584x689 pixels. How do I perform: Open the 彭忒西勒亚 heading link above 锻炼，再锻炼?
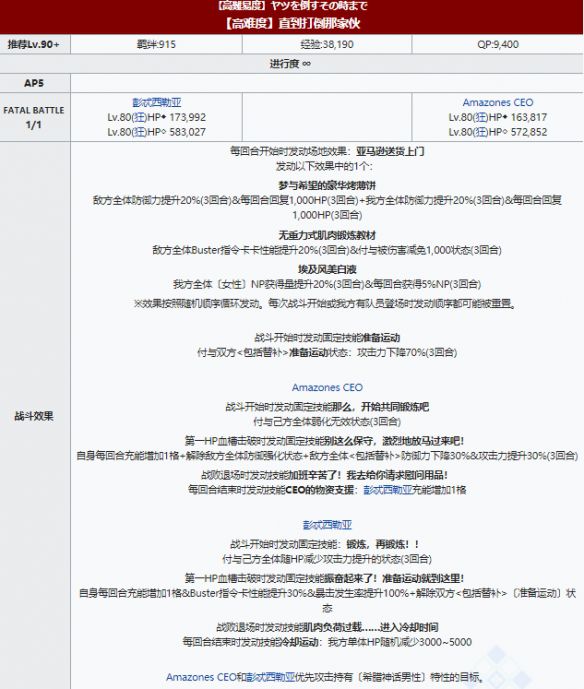[327, 525]
